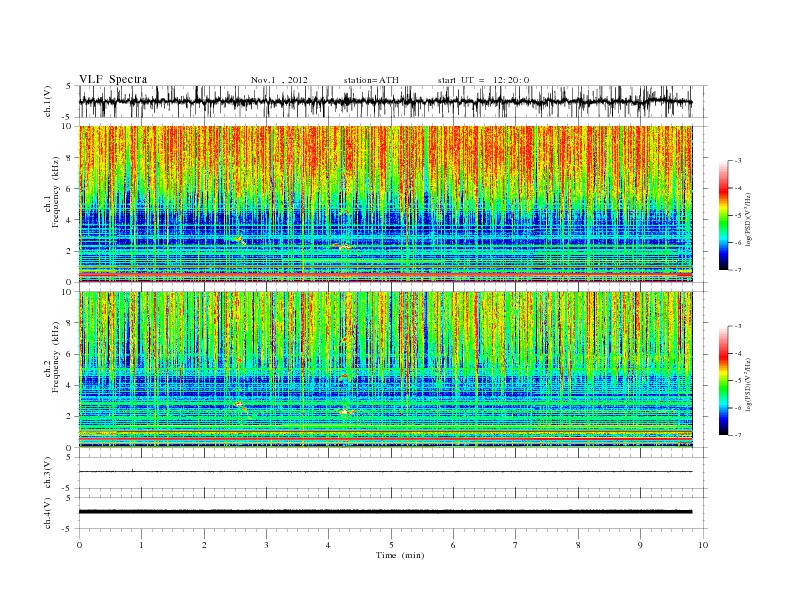Click the "Time (min)" axis label
The image size is (792, 612).
(x=400, y=555)
